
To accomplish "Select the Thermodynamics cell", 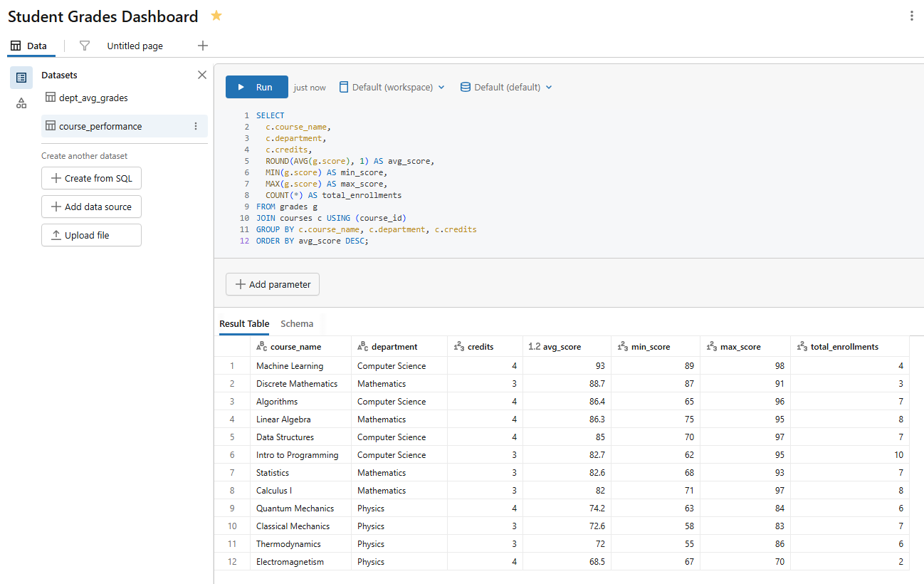I will point(300,544).
